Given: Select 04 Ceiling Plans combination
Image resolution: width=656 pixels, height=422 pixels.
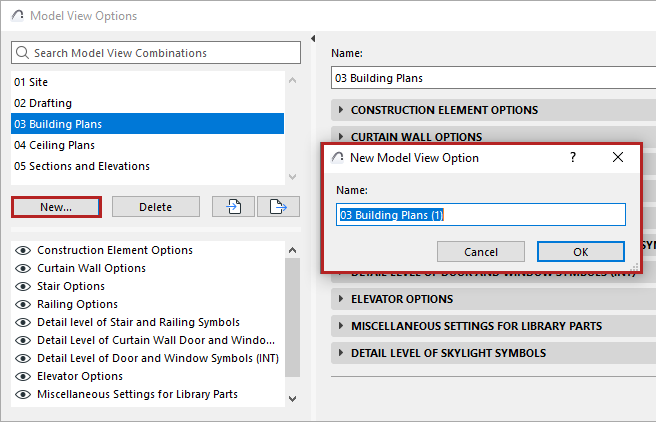Looking at the screenshot, I should point(52,145).
